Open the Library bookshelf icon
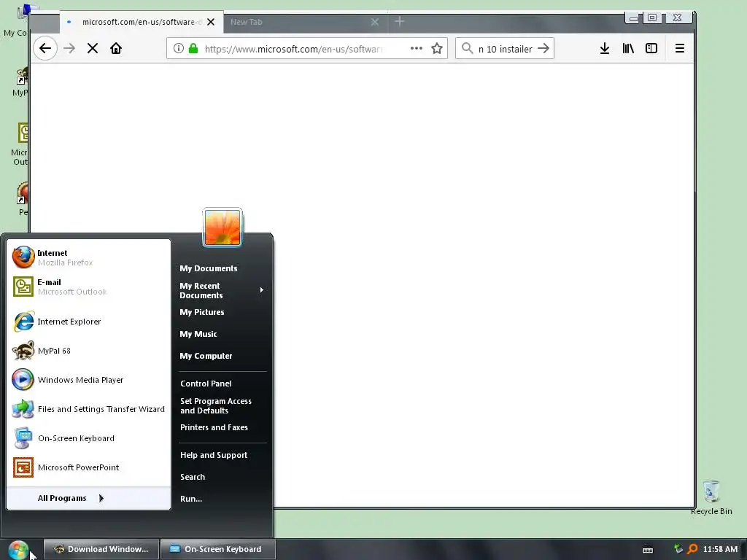Image resolution: width=747 pixels, height=560 pixels. click(628, 48)
